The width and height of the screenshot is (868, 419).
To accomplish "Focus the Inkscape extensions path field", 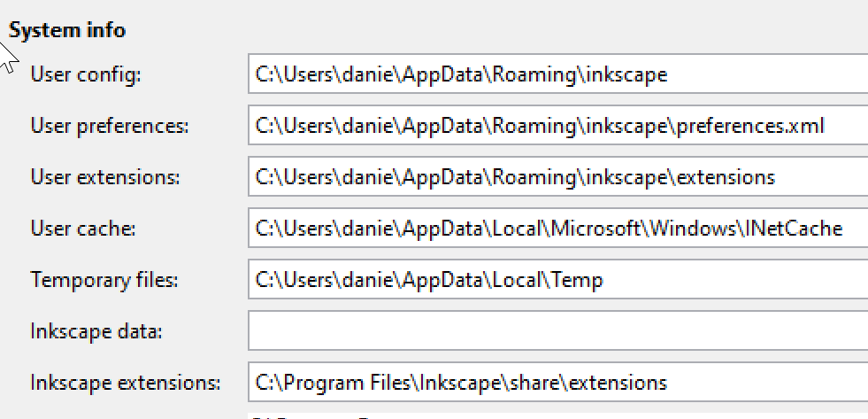I will [558, 383].
